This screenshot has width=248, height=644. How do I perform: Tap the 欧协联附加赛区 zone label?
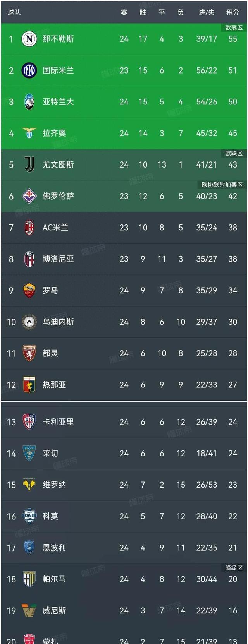tap(222, 185)
